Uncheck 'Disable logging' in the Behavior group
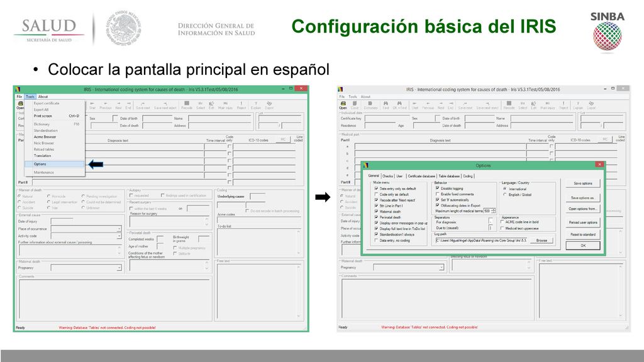 point(438,188)
